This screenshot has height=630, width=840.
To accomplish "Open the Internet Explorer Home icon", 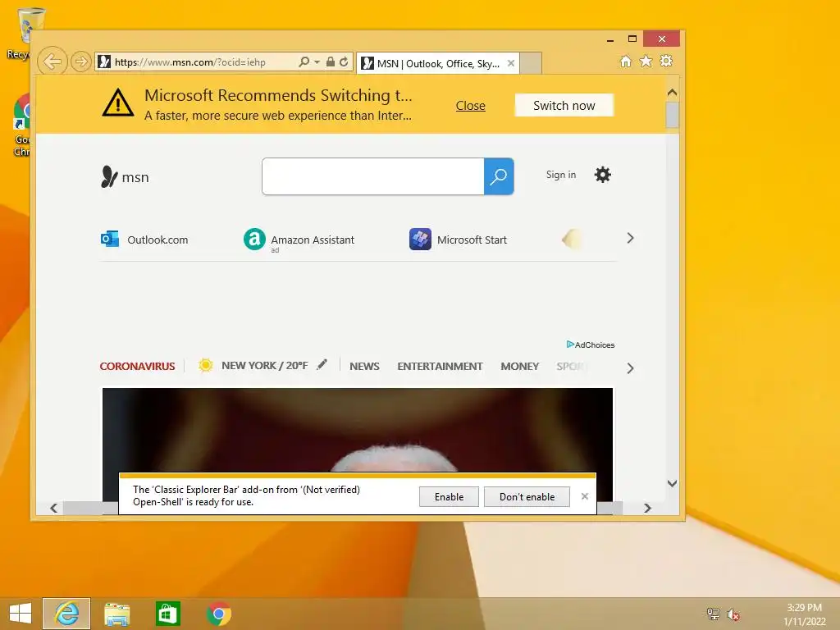I will pyautogui.click(x=626, y=61).
